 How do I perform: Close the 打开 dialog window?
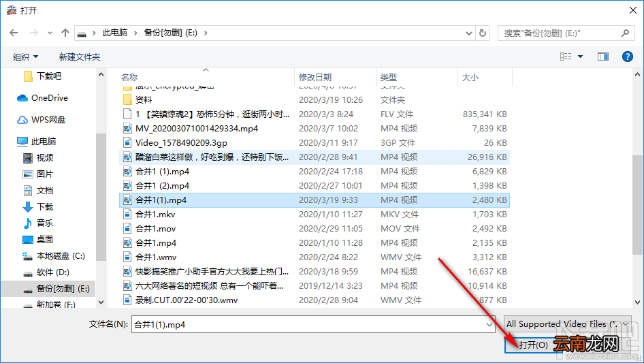(633, 10)
